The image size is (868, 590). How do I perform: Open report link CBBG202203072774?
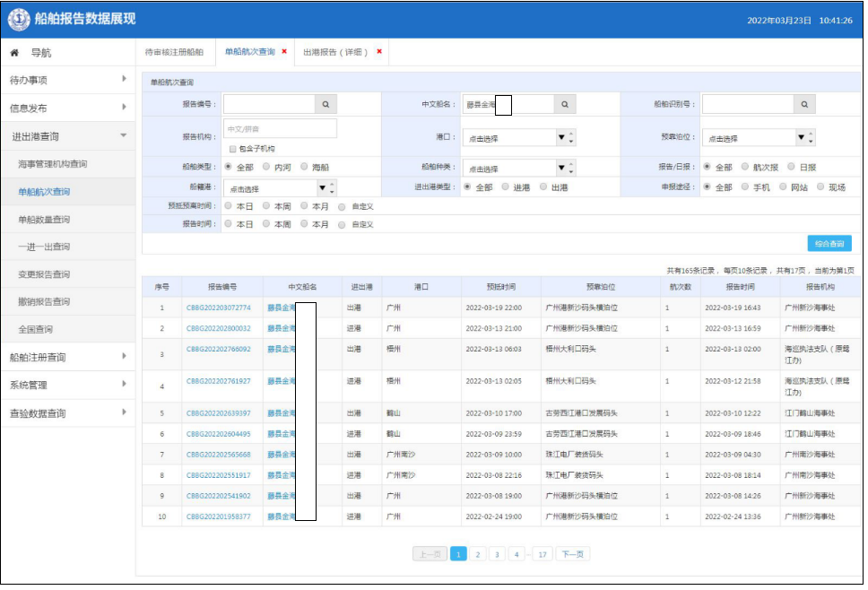pos(218,308)
